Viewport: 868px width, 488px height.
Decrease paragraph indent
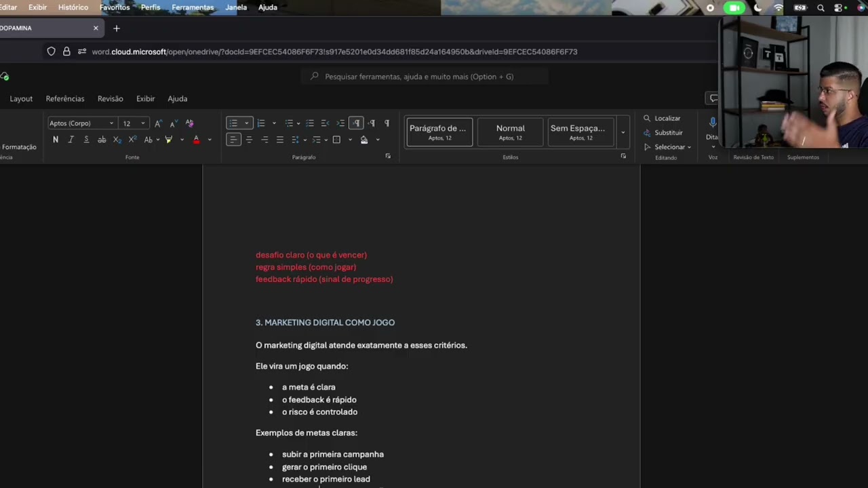(325, 123)
